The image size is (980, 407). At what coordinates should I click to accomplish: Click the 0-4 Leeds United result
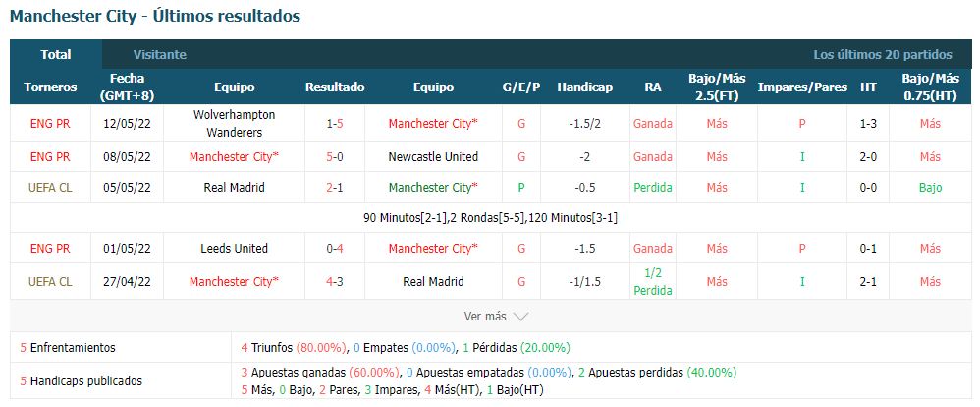pyautogui.click(x=335, y=248)
